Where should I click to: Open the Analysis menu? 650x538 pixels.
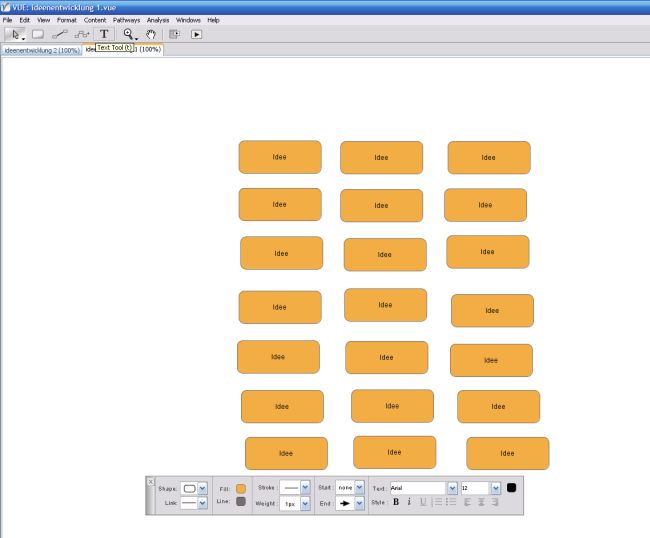158,20
